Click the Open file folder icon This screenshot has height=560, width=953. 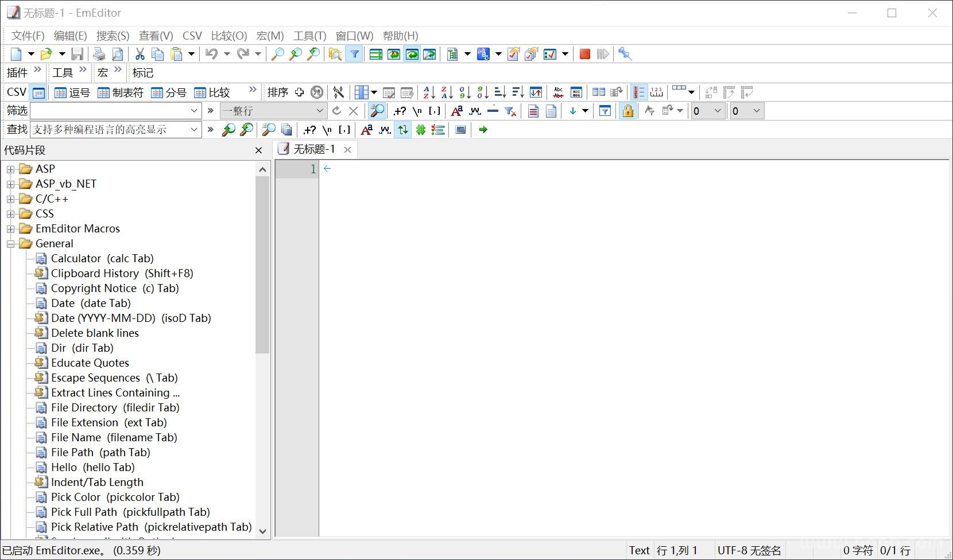pyautogui.click(x=46, y=54)
